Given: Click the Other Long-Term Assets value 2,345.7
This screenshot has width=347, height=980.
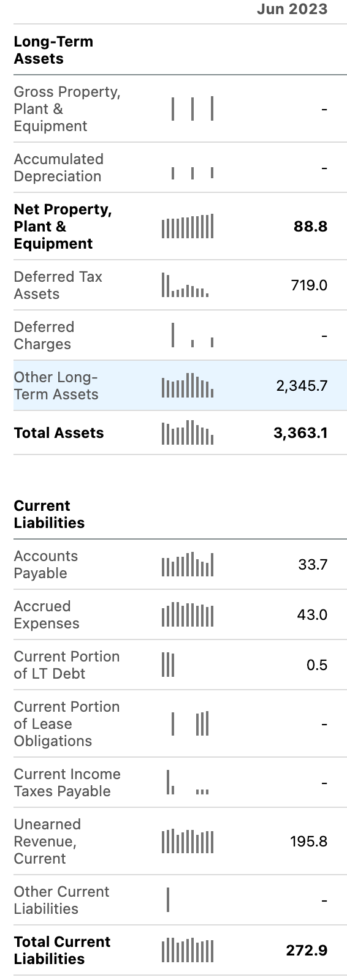Looking at the screenshot, I should (x=302, y=386).
